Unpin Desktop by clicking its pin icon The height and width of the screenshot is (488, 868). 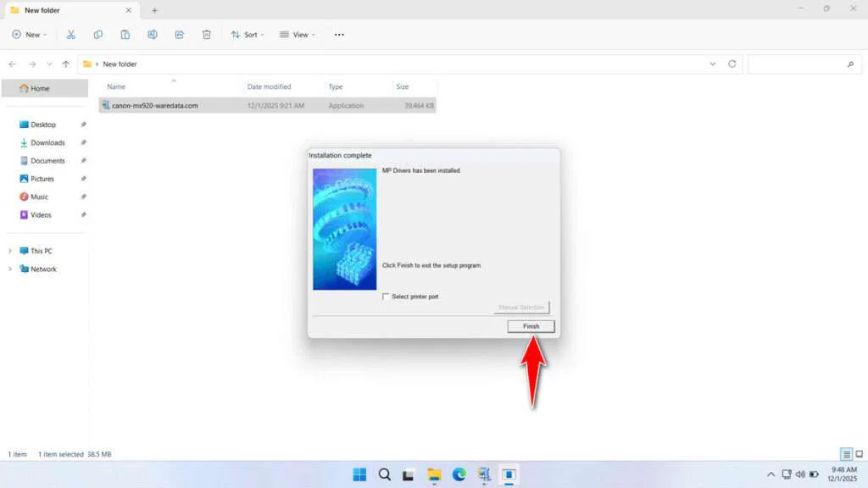pyautogui.click(x=83, y=125)
